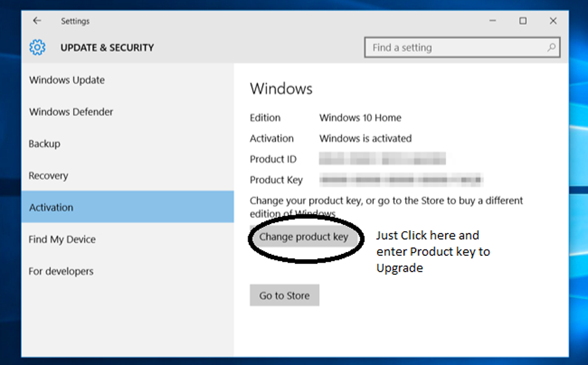Click the Go to Store button
This screenshot has height=365, width=588.
284,295
